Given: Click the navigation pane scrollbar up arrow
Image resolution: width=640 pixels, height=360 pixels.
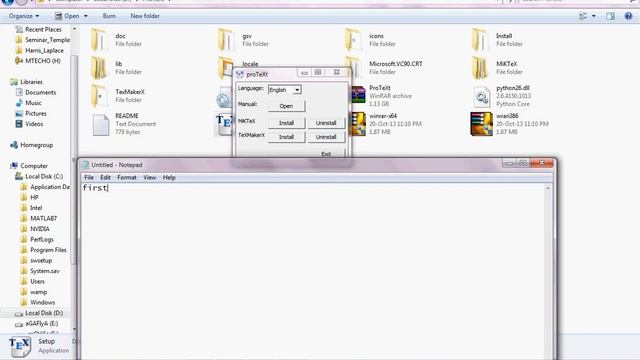Looking at the screenshot, I should (74, 29).
